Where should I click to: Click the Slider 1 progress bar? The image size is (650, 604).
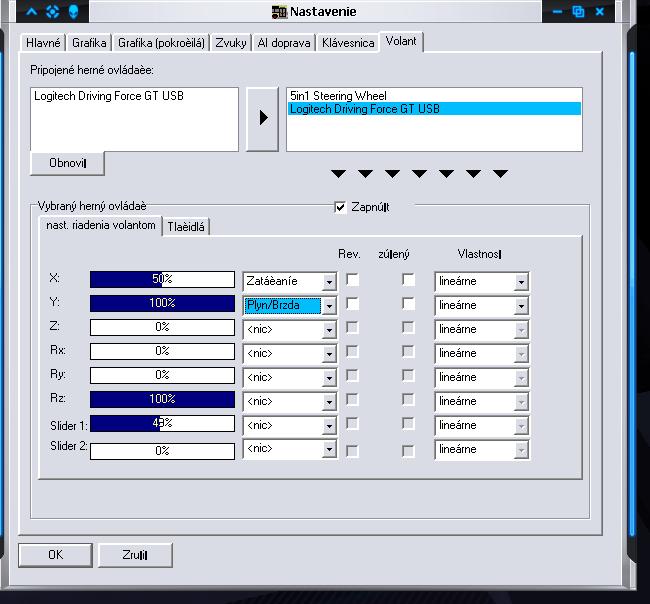(162, 424)
